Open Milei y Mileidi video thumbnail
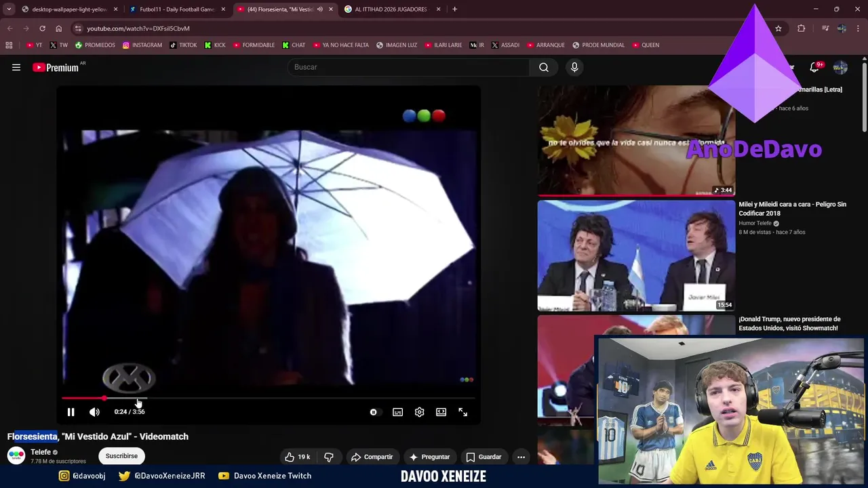 tap(636, 256)
